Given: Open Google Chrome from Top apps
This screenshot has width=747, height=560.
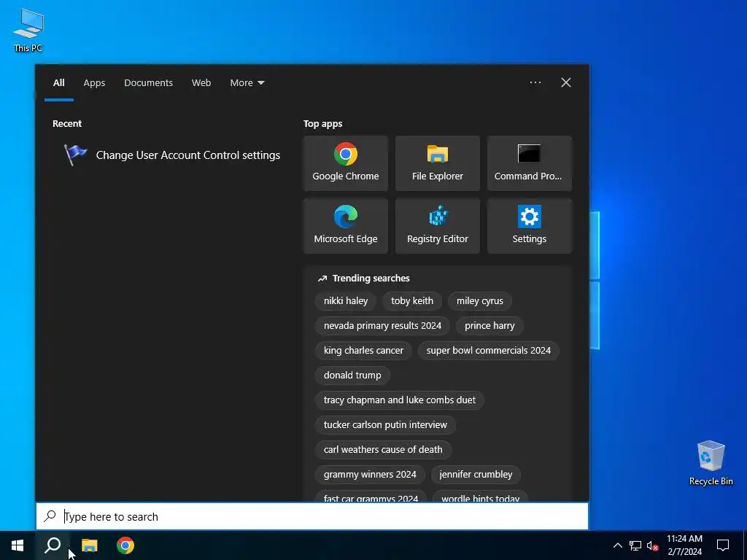Looking at the screenshot, I should 345,163.
